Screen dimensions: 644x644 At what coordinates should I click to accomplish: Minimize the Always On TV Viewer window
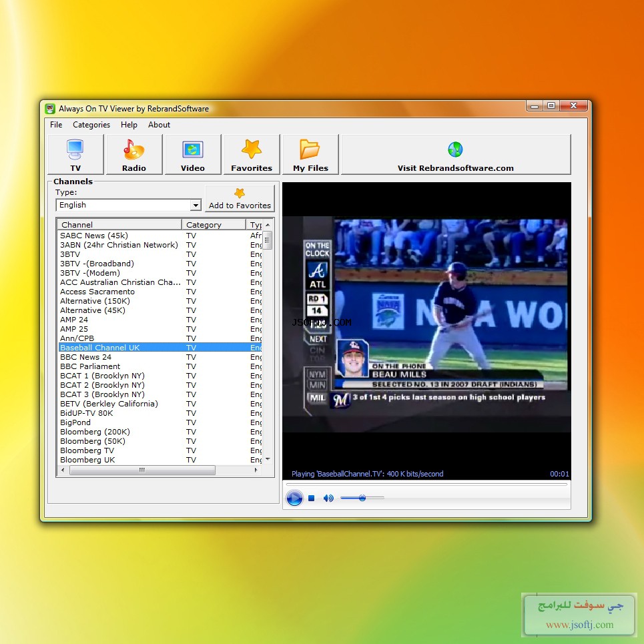pyautogui.click(x=535, y=106)
